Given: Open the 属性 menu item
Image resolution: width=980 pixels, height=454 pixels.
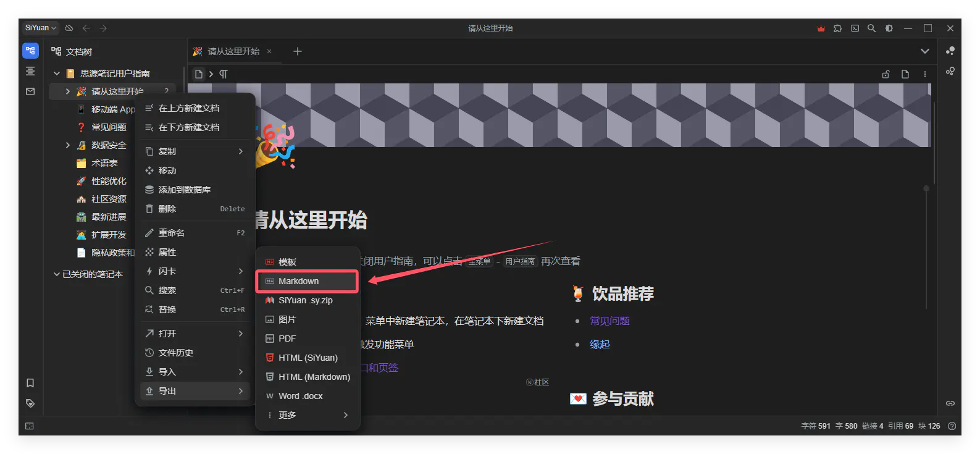Looking at the screenshot, I should click(x=195, y=252).
